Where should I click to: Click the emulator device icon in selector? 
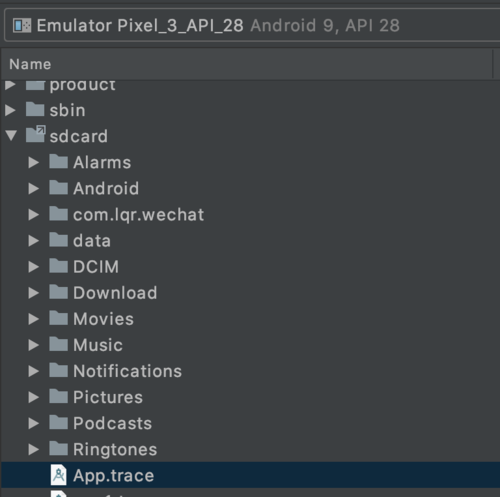click(x=22, y=26)
